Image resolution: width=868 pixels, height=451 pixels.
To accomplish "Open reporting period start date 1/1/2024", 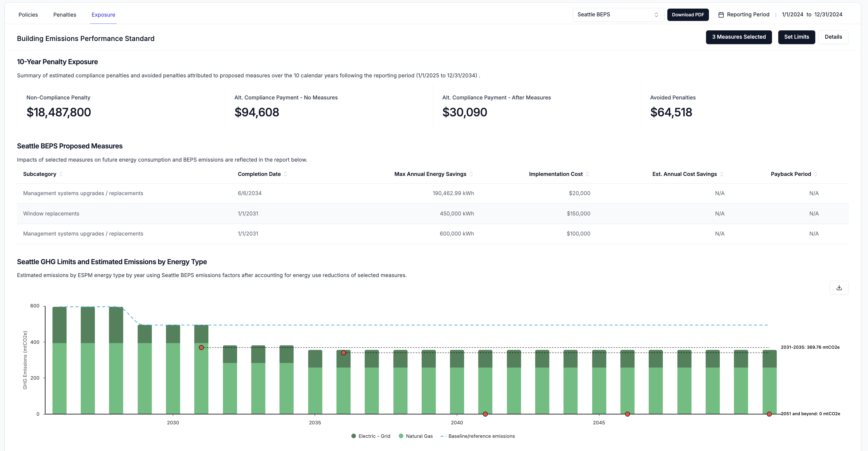I will pos(792,15).
